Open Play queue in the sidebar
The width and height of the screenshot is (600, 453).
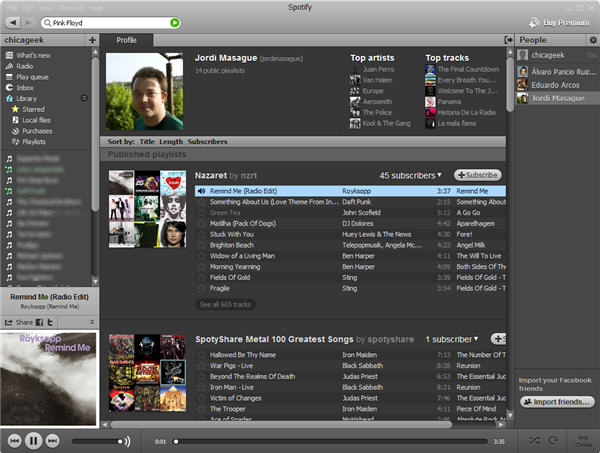pos(33,77)
